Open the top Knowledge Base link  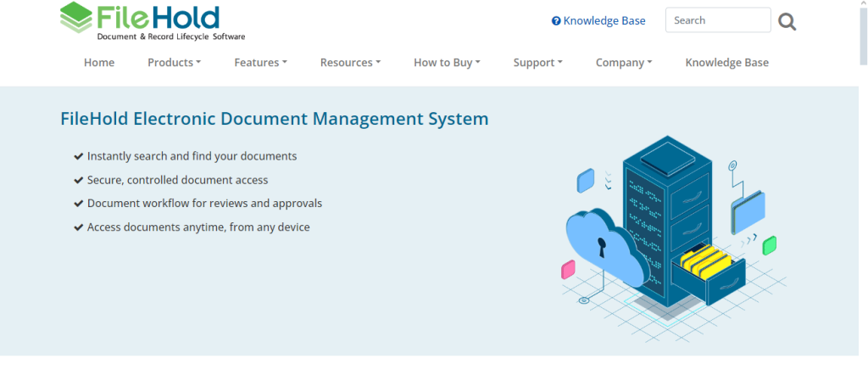(604, 21)
